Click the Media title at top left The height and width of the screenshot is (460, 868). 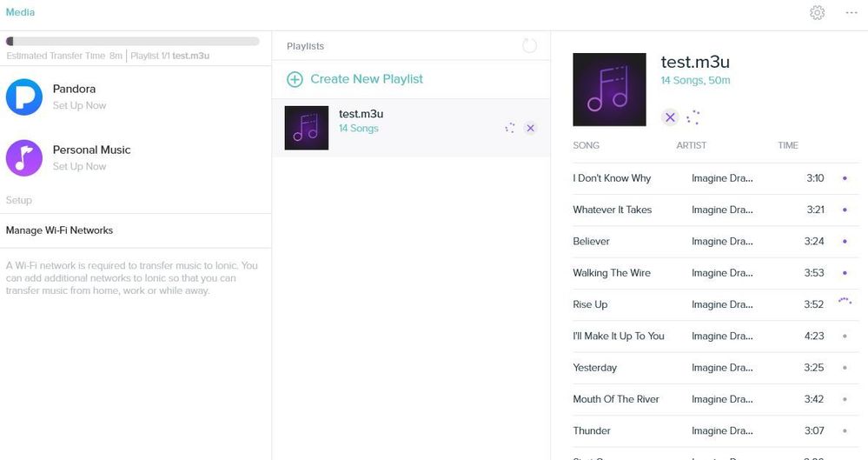coord(20,12)
